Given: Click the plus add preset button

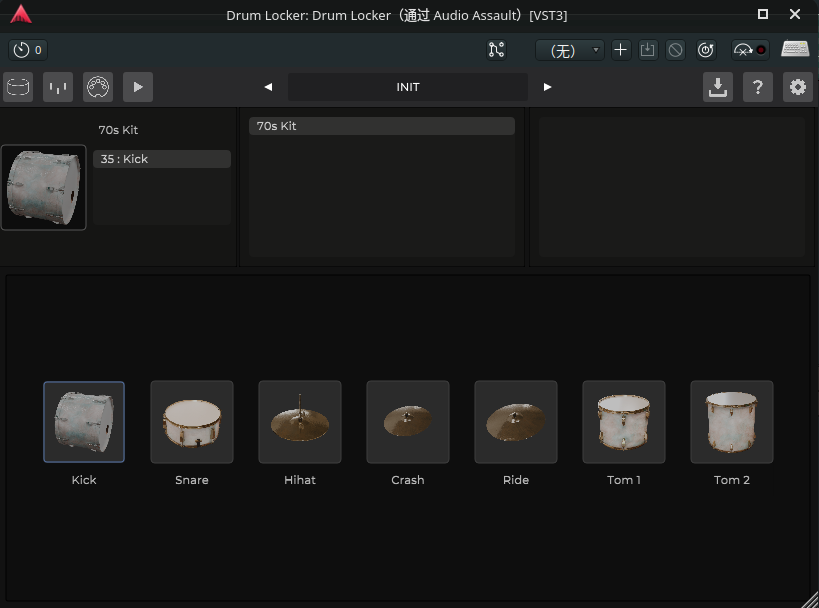Looking at the screenshot, I should (x=621, y=50).
